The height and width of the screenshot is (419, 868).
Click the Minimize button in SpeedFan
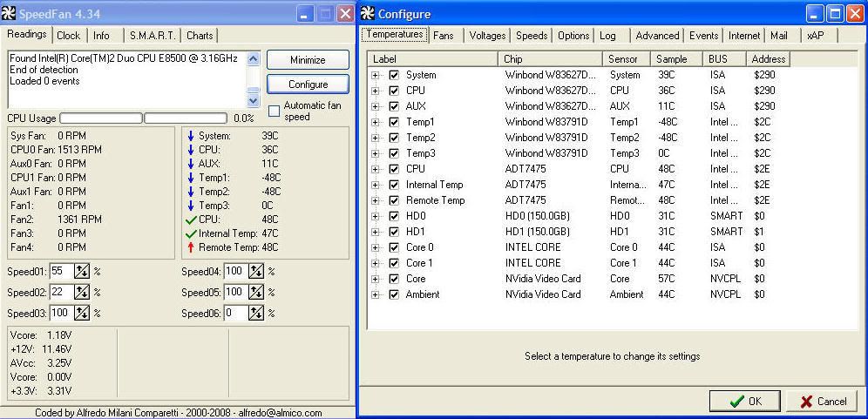tap(308, 60)
